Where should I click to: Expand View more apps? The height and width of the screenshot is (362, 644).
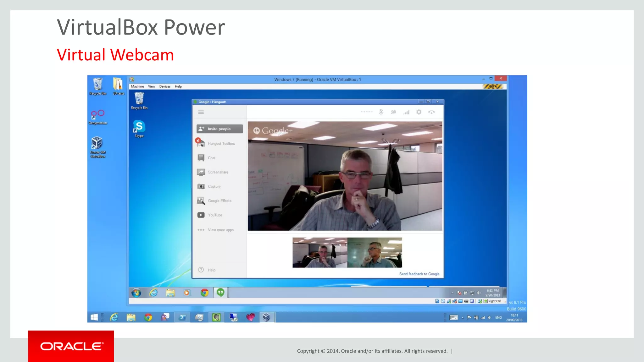(220, 230)
